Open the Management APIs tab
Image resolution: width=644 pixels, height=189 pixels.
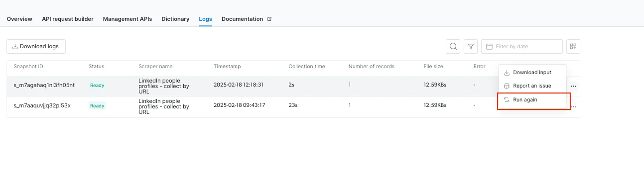128,19
